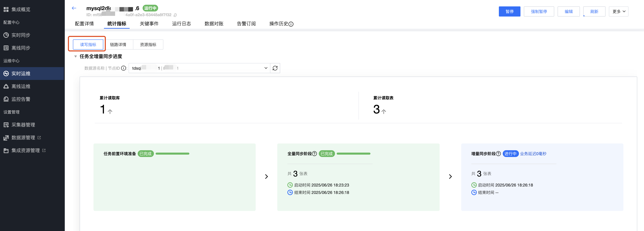This screenshot has height=231, width=644.
Task: Switch to the 资源指标 view
Action: pos(148,45)
